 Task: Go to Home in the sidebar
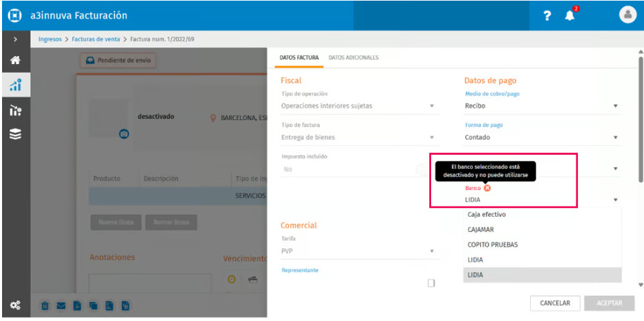(x=15, y=61)
